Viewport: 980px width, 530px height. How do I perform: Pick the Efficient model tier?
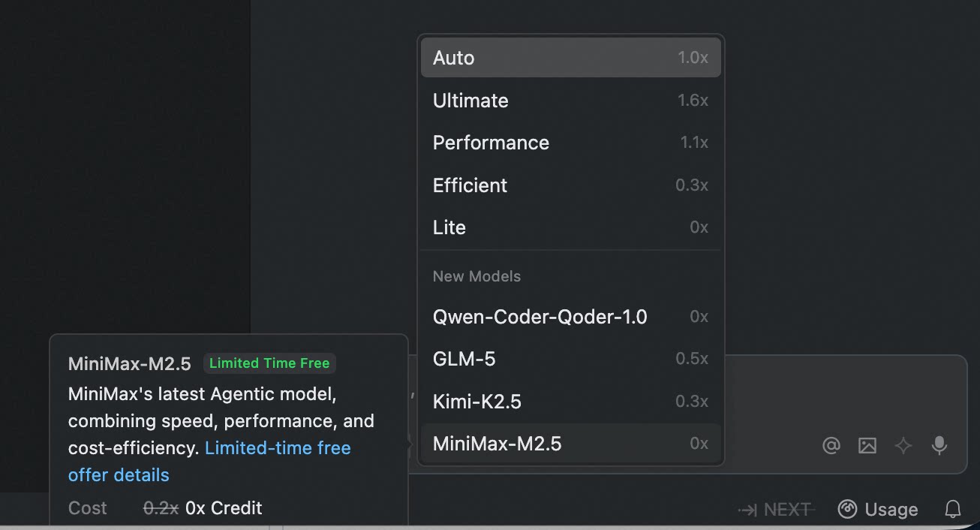(x=570, y=185)
